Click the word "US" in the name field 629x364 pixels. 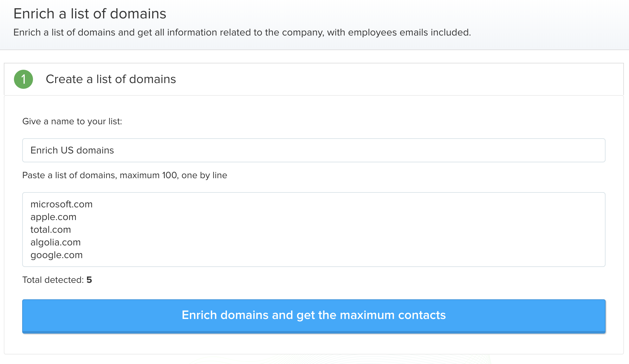(x=67, y=150)
